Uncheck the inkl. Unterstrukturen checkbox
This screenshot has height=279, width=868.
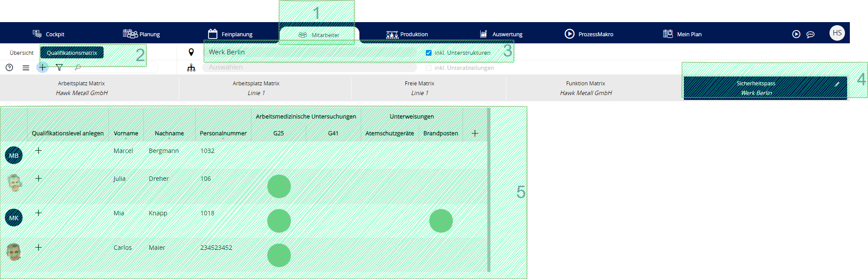428,53
